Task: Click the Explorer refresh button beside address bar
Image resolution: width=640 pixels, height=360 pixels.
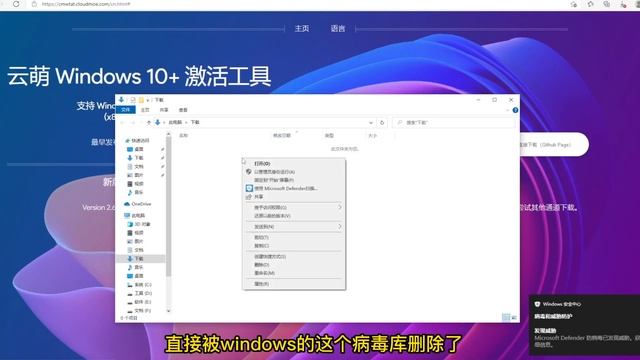Action: click(x=382, y=122)
